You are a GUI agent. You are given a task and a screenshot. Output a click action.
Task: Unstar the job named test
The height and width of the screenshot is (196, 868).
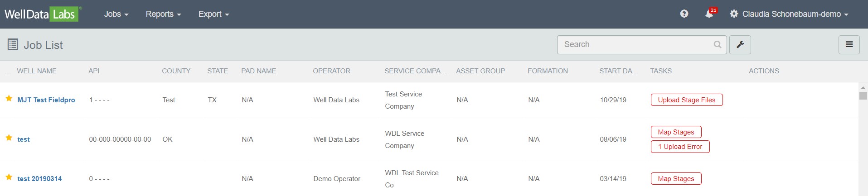(x=9, y=138)
